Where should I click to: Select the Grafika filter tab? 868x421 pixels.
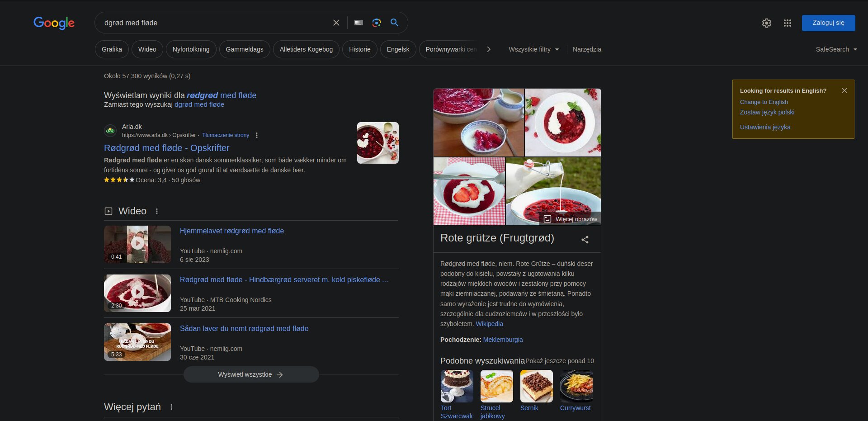click(x=112, y=49)
